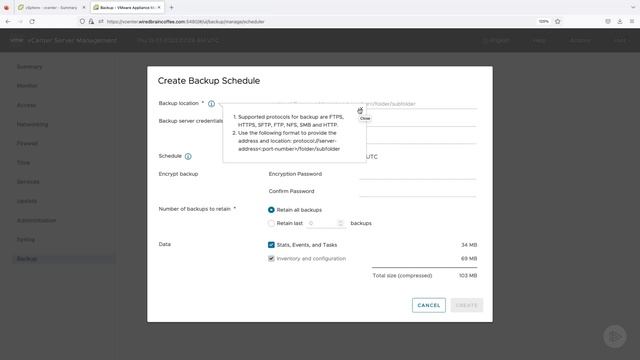The height and width of the screenshot is (360, 640).
Task: Click the CREATE button
Action: (x=467, y=305)
